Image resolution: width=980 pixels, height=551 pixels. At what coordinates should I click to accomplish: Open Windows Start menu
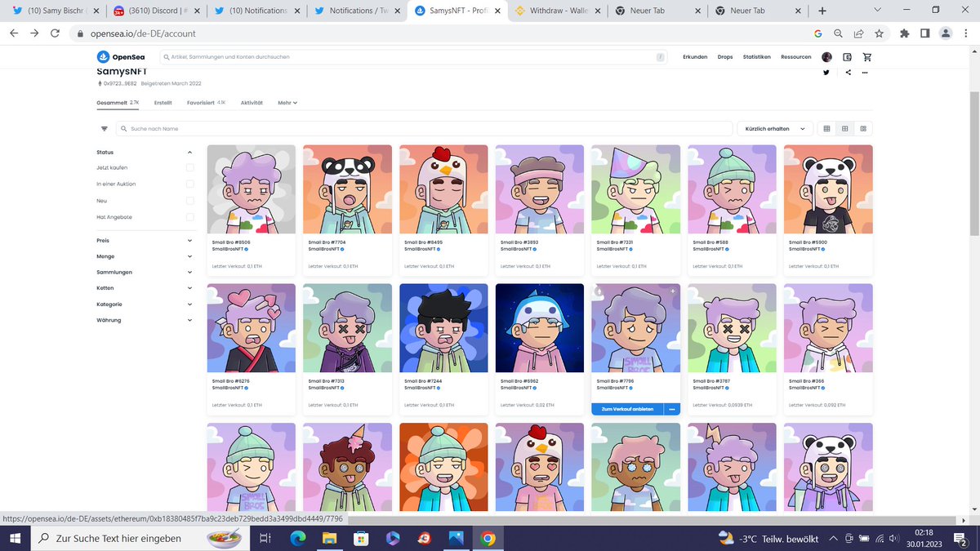tap(15, 538)
